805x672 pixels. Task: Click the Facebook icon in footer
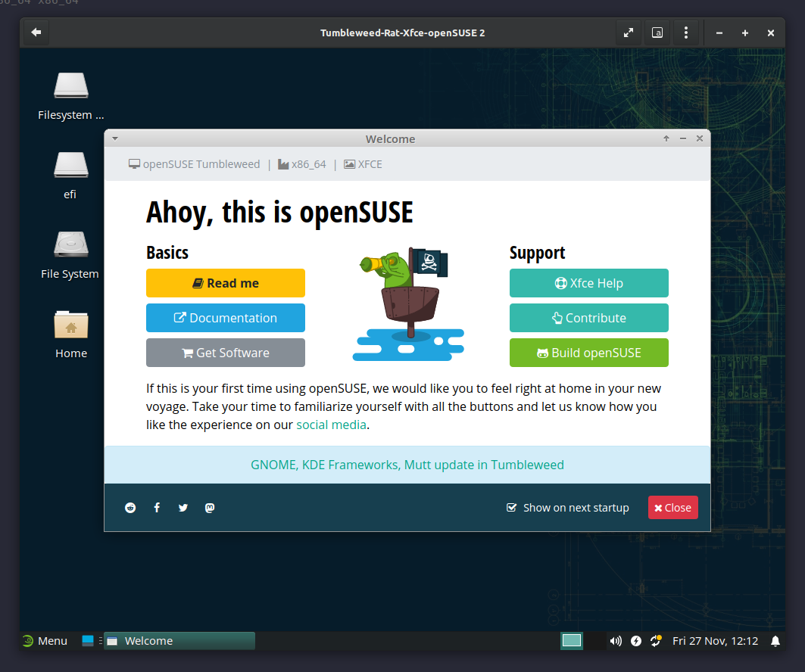click(157, 508)
